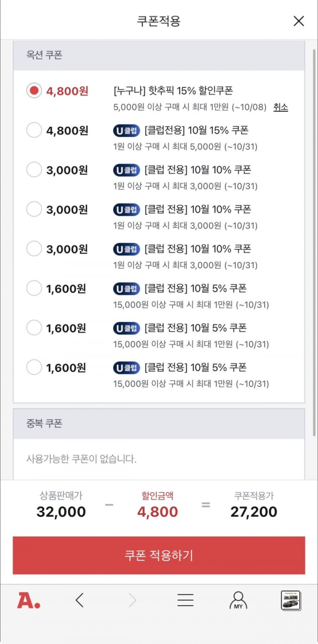
Task: Select the last 10월 5% 쿠폰 radio
Action: click(x=34, y=367)
